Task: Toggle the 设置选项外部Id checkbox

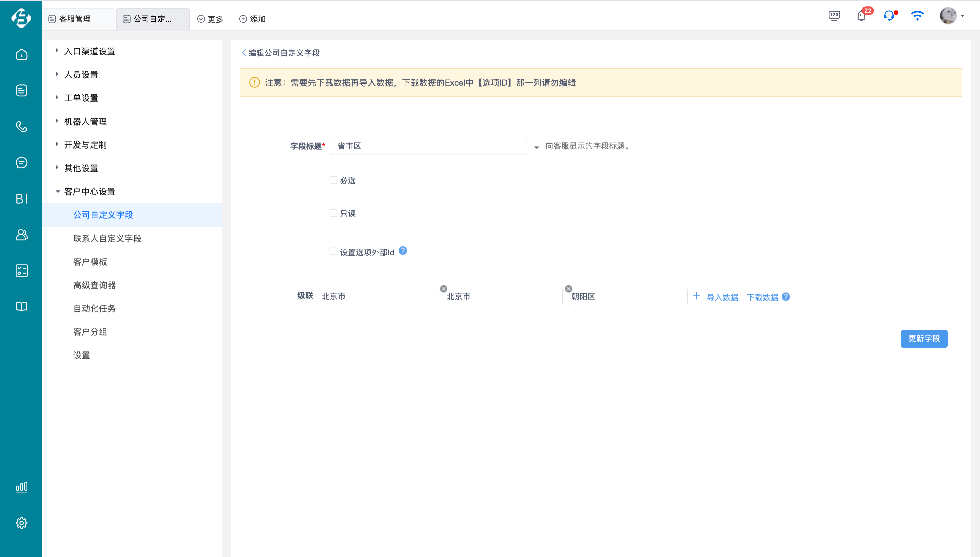Action: click(333, 251)
